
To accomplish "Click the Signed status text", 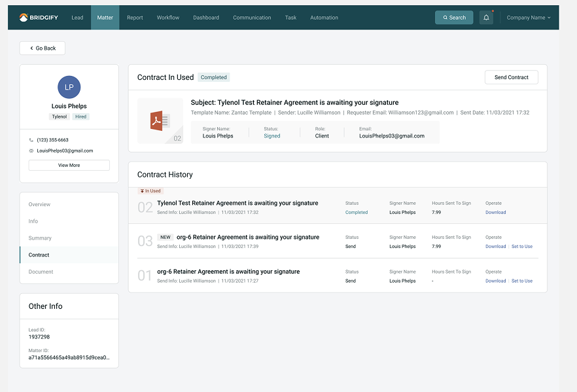I will pyautogui.click(x=272, y=136).
